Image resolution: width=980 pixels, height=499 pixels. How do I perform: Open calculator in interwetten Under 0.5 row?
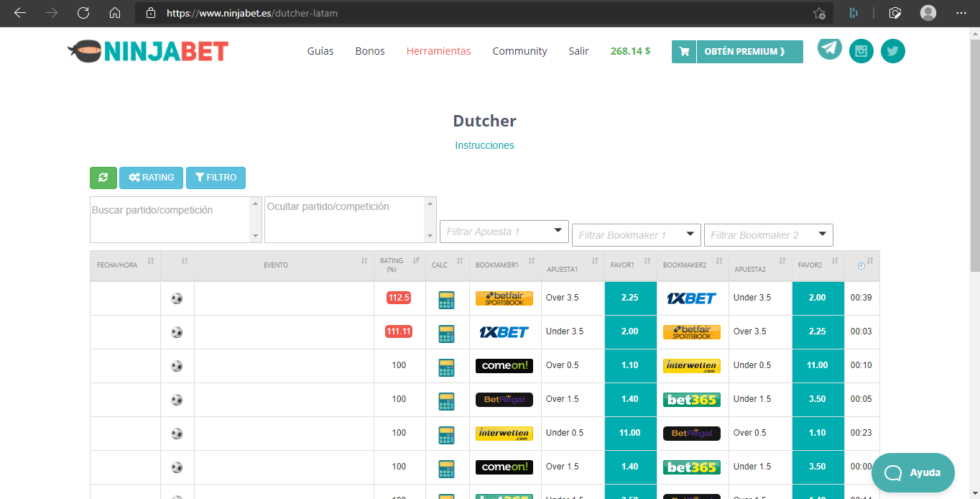[x=446, y=434]
